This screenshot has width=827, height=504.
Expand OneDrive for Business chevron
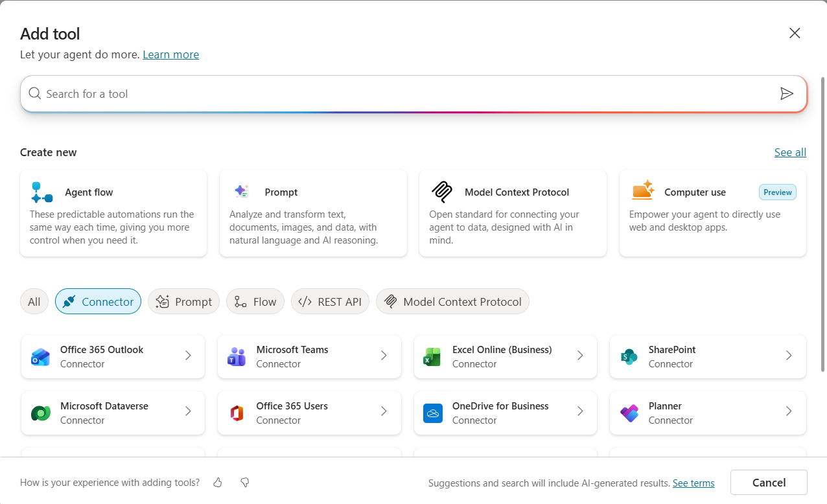[580, 411]
